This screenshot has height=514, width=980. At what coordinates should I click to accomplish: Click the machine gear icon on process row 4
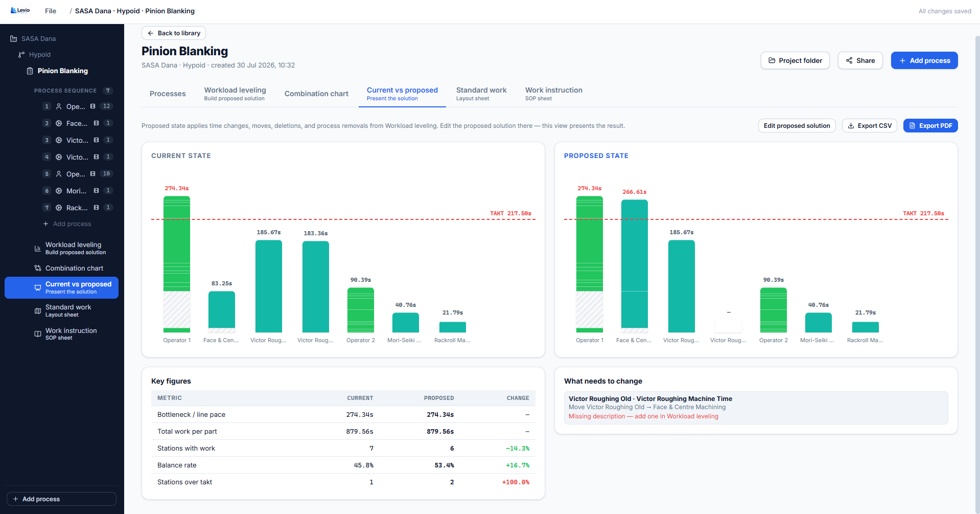coord(59,157)
